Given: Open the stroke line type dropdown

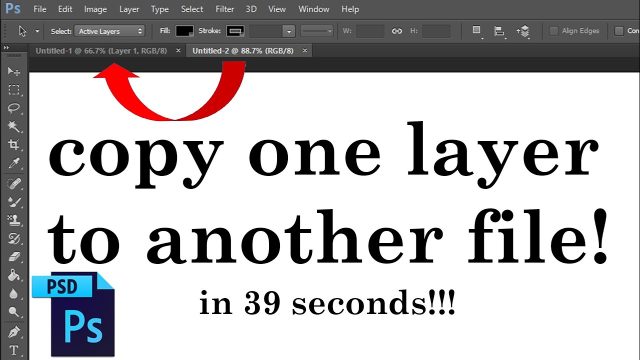Looking at the screenshot, I should point(317,31).
